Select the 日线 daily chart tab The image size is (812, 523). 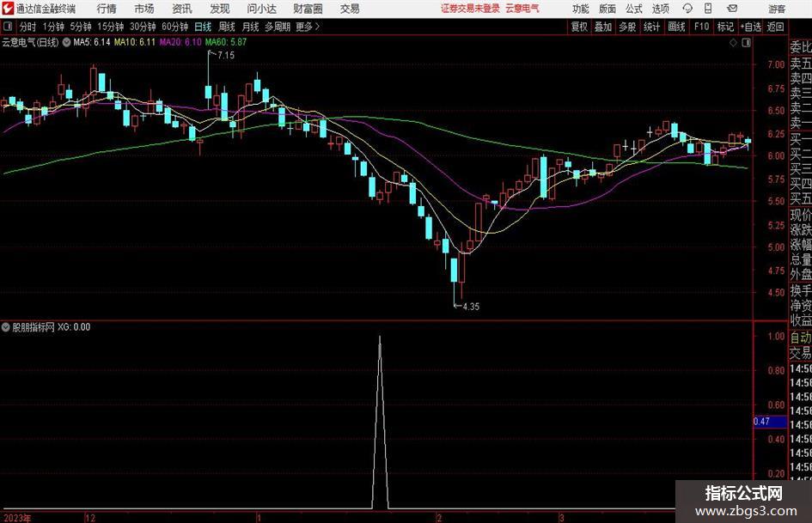coord(203,27)
